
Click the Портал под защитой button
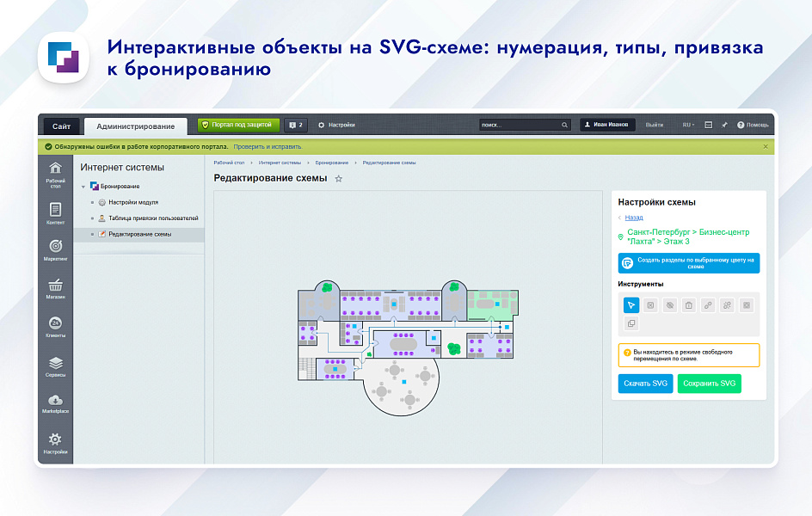point(238,125)
